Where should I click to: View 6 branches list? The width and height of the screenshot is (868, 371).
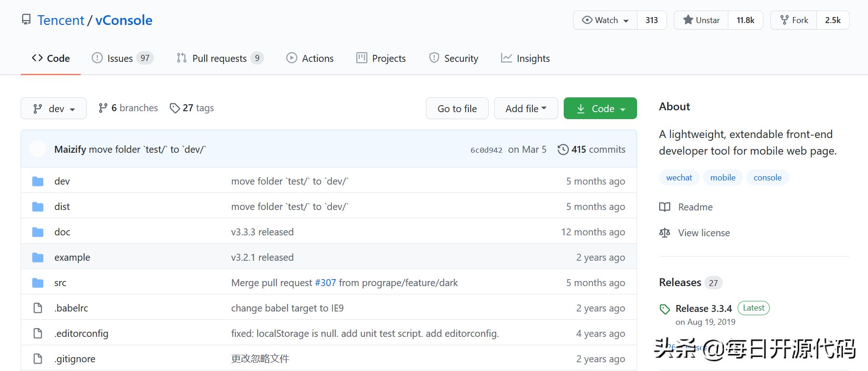[x=128, y=108]
